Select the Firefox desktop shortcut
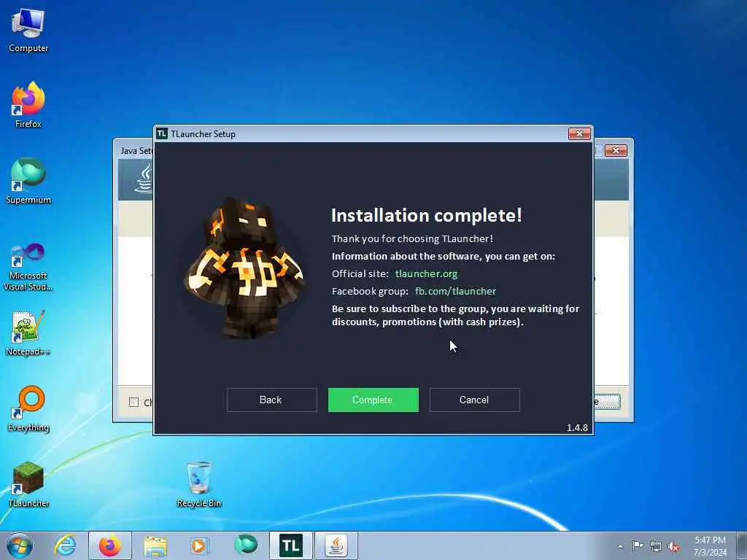 (x=28, y=105)
